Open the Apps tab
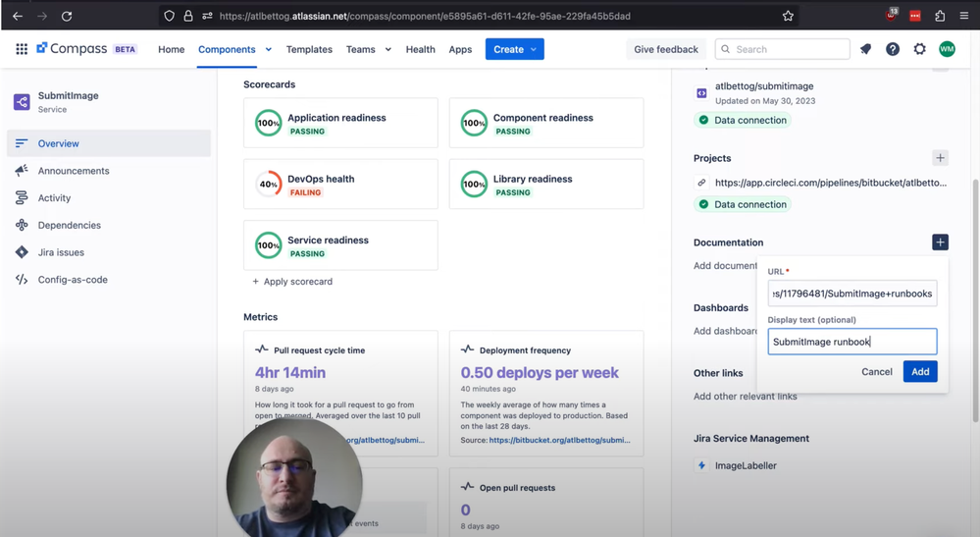980x537 pixels. pyautogui.click(x=460, y=49)
